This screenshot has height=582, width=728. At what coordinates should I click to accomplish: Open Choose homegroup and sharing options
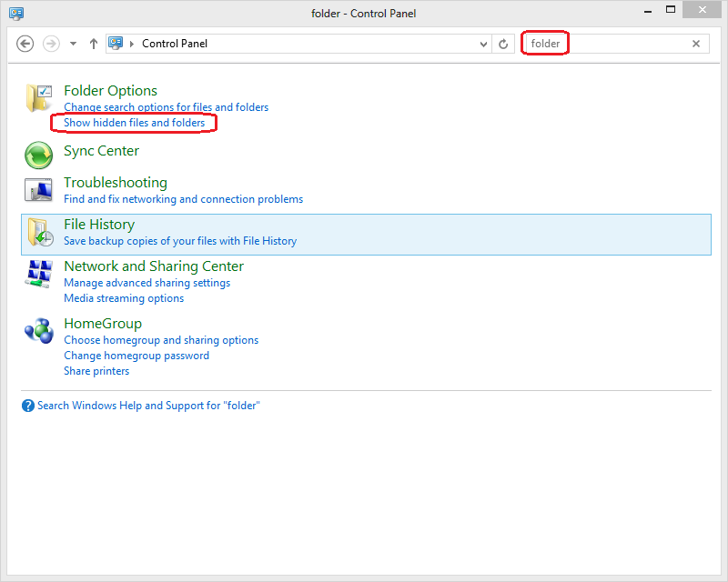(161, 340)
